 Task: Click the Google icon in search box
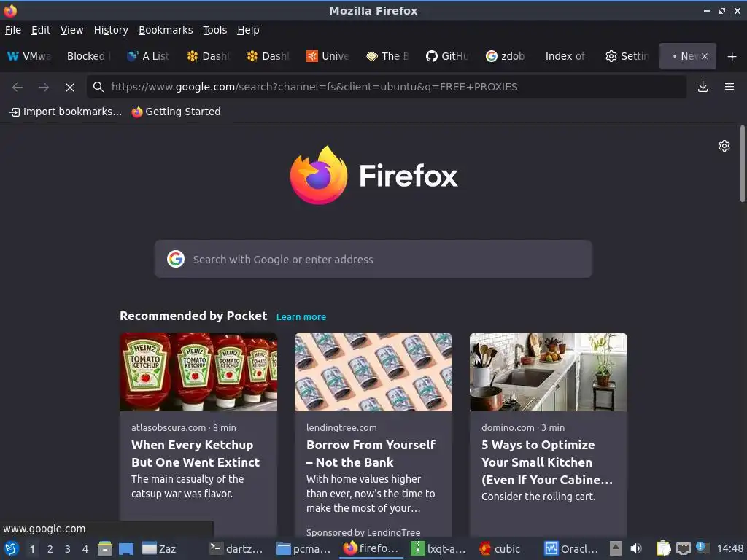(x=176, y=259)
